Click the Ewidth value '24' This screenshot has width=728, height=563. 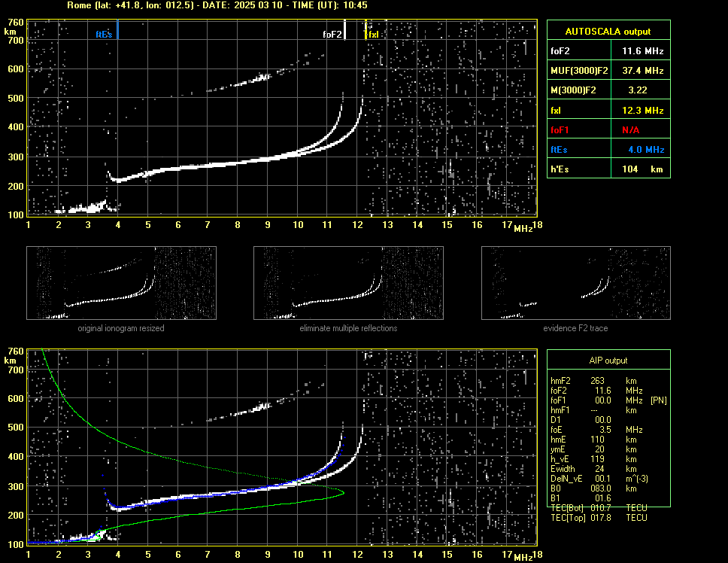(599, 469)
